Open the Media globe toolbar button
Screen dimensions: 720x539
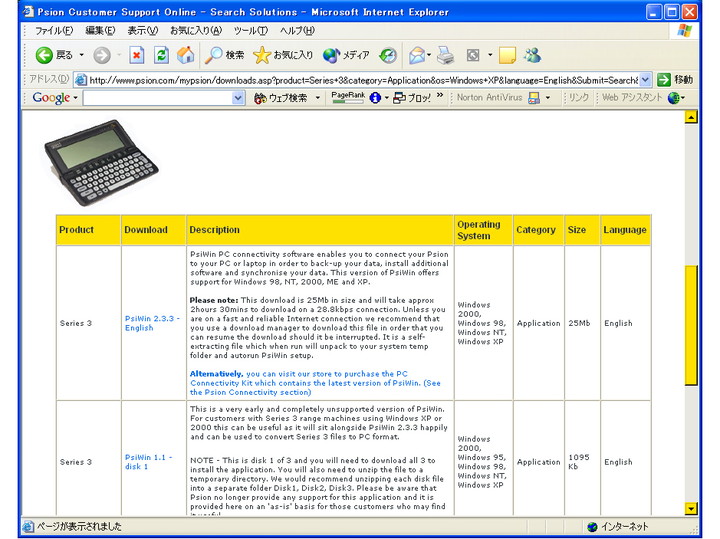click(346, 56)
